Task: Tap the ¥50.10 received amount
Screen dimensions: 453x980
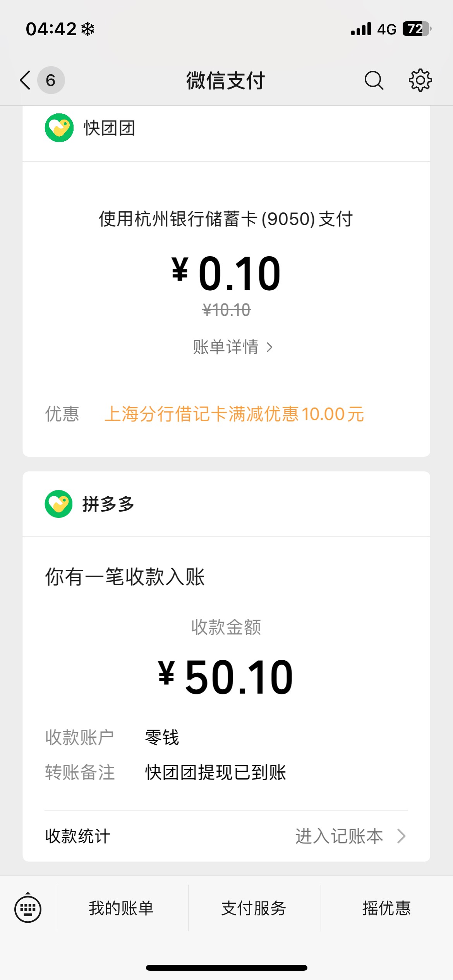Action: [226, 677]
